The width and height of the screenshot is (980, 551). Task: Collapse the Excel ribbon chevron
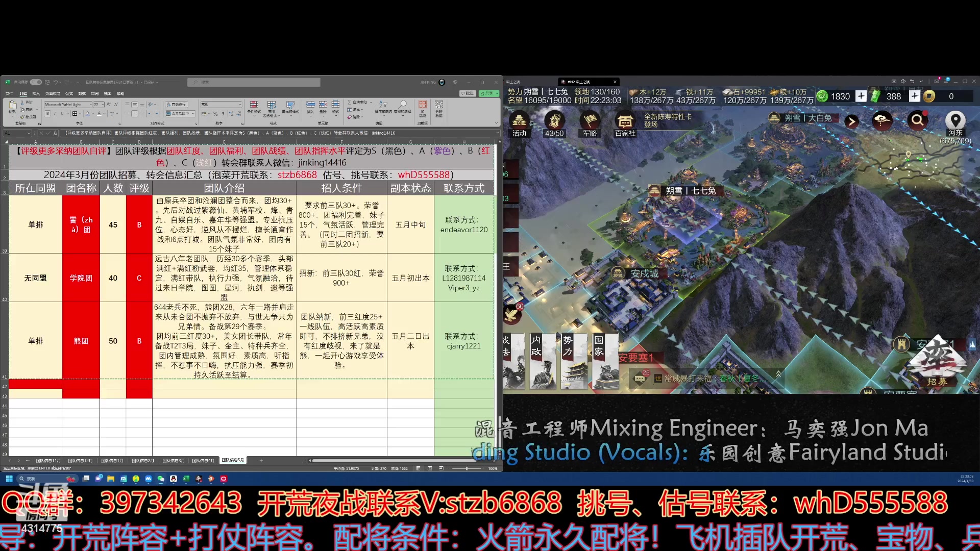(x=496, y=123)
